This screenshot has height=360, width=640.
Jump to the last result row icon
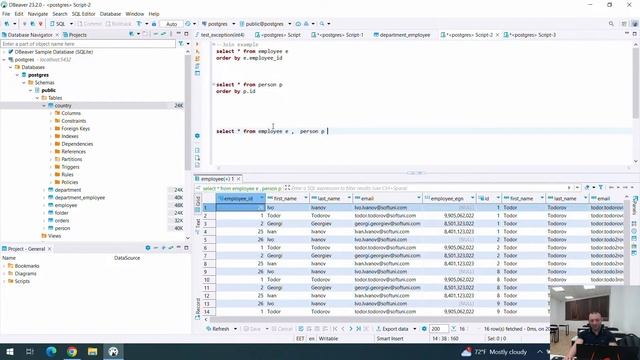coord(358,329)
